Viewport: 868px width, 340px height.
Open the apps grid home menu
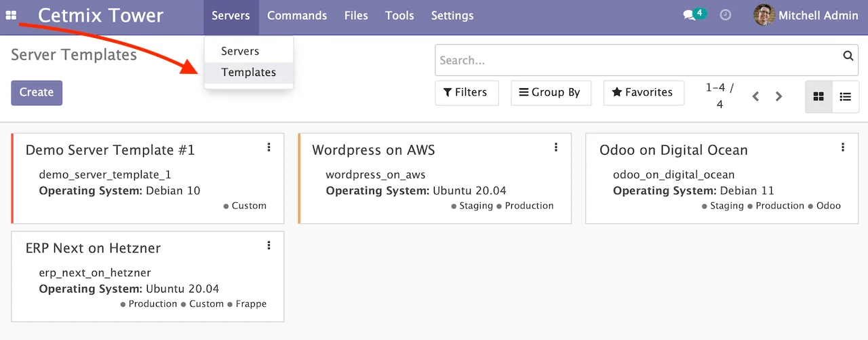(x=12, y=15)
